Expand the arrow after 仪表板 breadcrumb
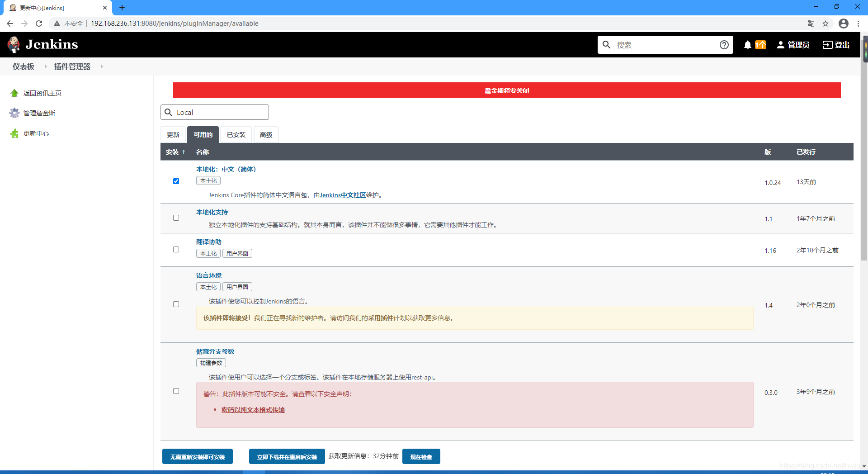Screen dimensions: 868x474 point(46,66)
